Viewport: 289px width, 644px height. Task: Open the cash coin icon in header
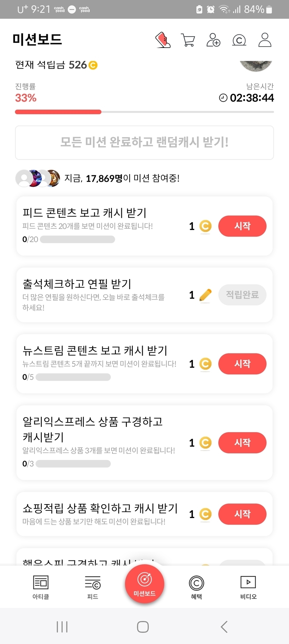[239, 40]
